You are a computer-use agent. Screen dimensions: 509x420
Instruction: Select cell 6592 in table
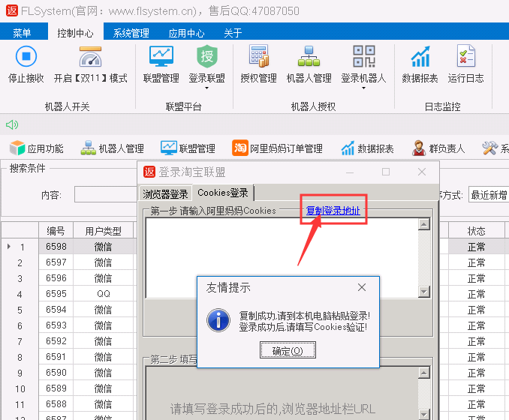click(56, 341)
